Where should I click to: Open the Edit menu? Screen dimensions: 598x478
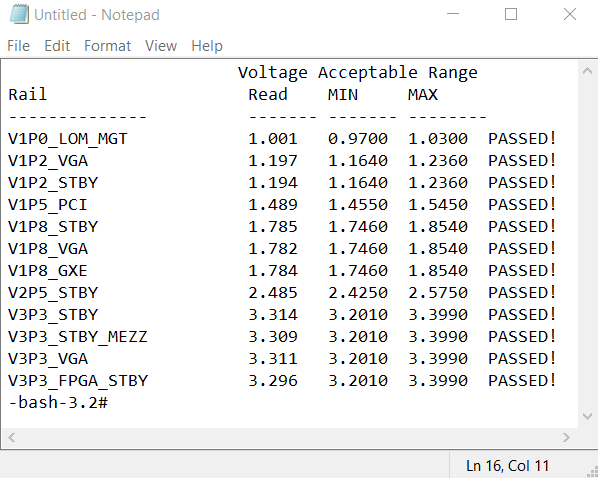click(x=57, y=46)
